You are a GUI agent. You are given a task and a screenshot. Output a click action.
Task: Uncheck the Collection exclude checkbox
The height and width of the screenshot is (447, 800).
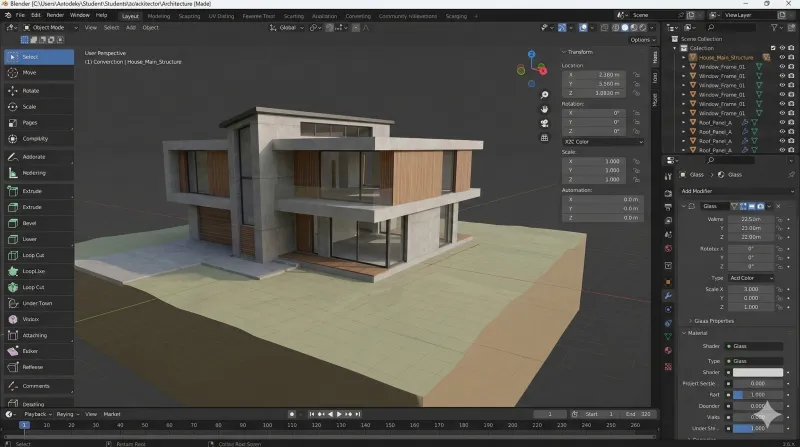click(x=773, y=48)
